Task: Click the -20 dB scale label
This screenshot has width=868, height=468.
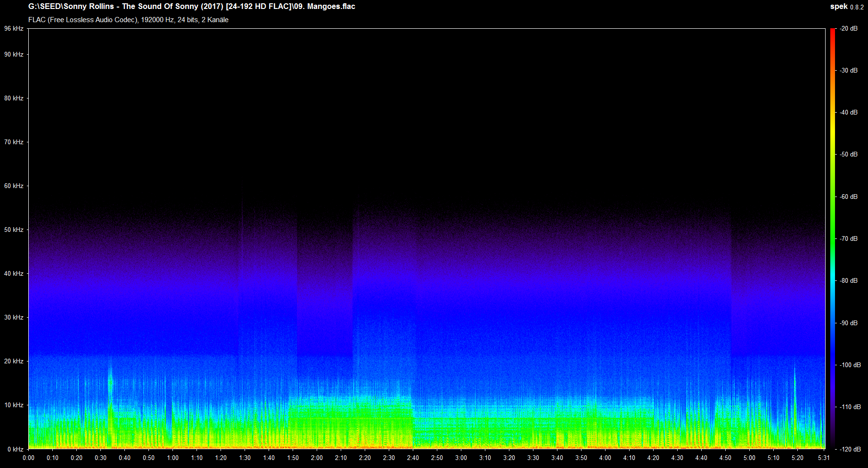Action: (849, 29)
